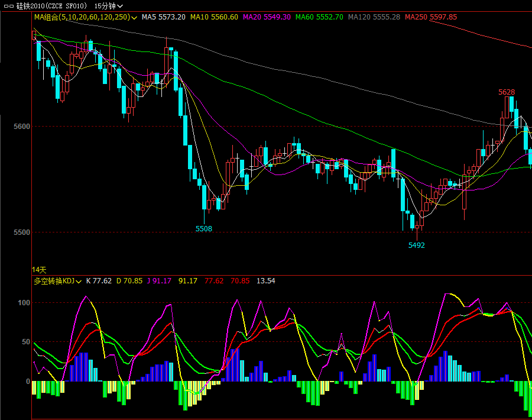This screenshot has height=420, width=532.
Task: Click the green MA60 5552.70 label
Action: 319,17
